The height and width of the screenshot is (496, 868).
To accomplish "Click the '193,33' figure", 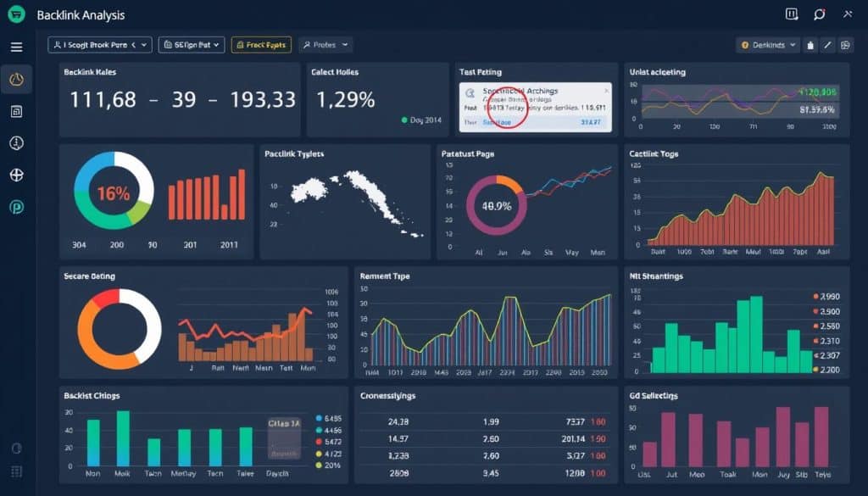I will click(263, 100).
